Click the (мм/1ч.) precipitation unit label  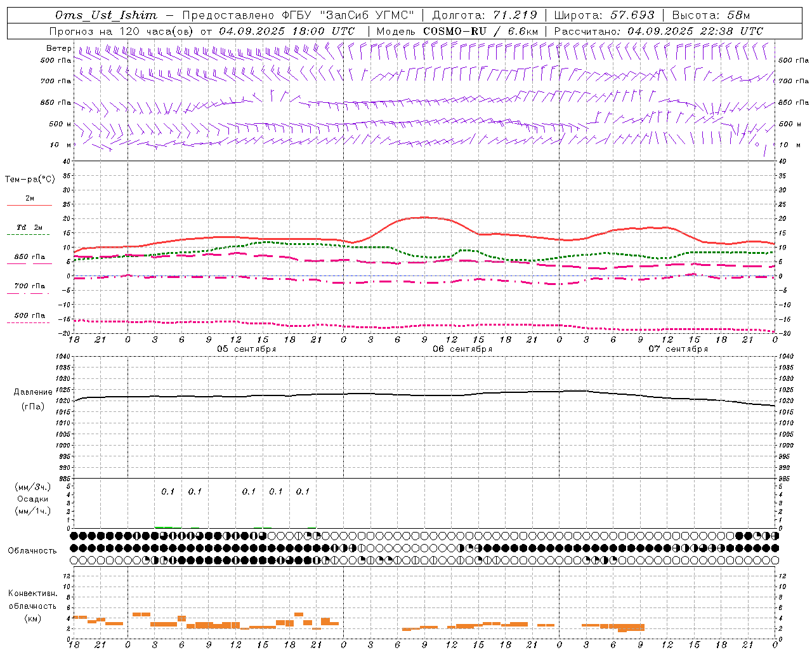tap(32, 511)
